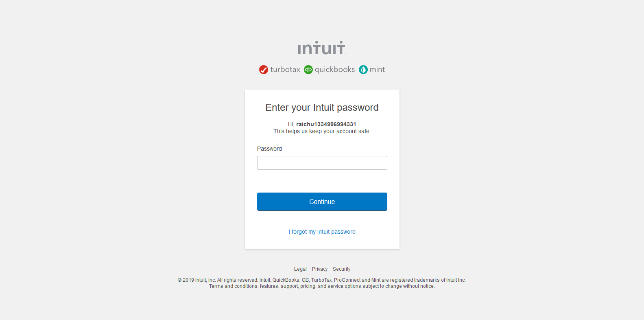
Task: Click the Intuit logo at top
Action: click(322, 48)
